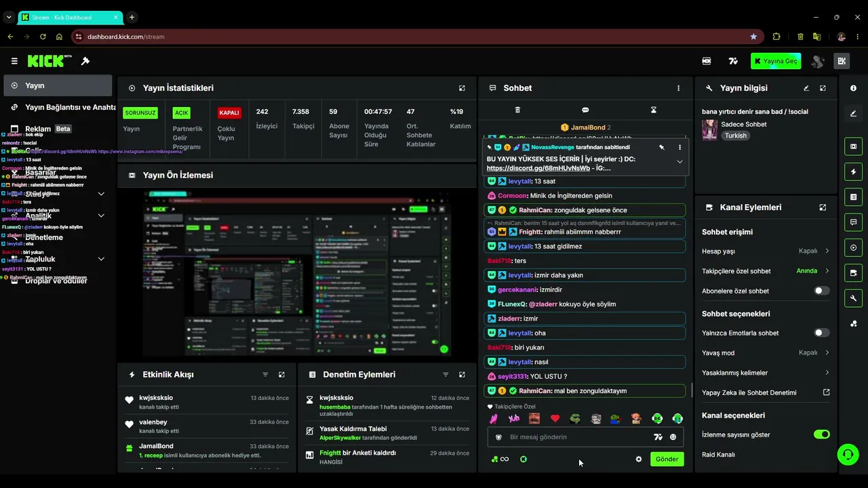Open the support headset chat bubble
The height and width of the screenshot is (488, 868).
[848, 453]
